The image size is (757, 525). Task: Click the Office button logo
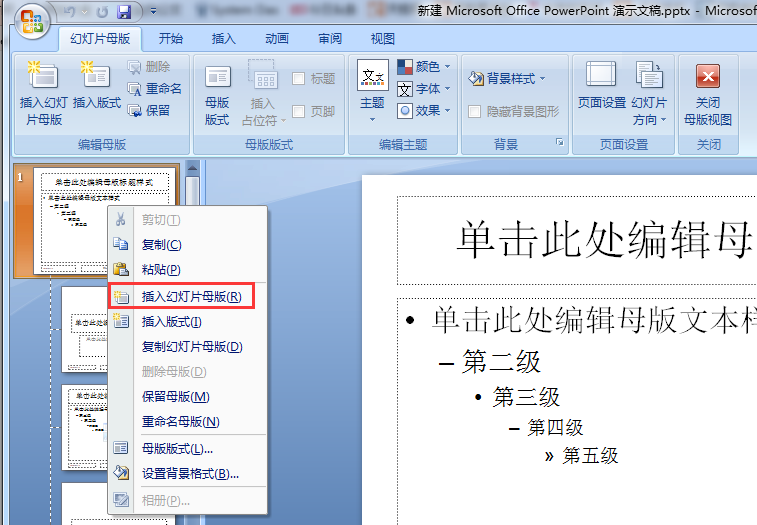(32, 18)
